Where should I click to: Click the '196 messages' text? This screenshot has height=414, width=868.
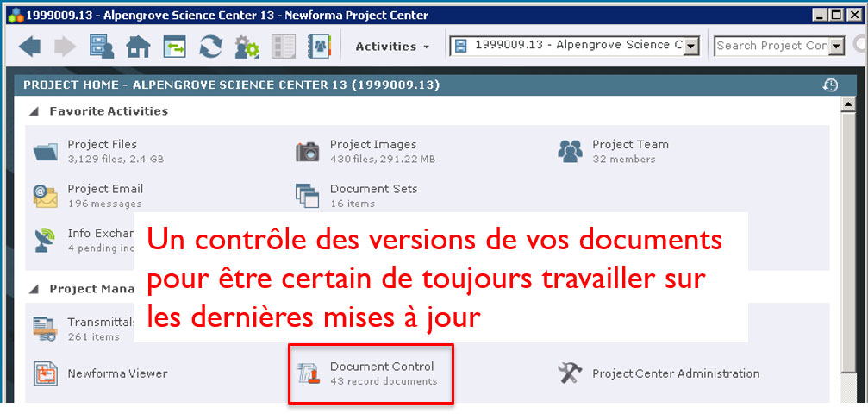(x=104, y=204)
